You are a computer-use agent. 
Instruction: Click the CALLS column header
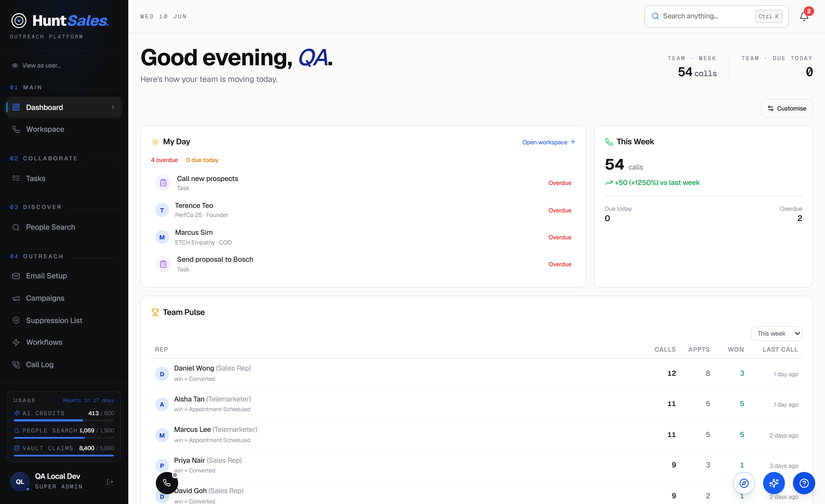tap(665, 349)
